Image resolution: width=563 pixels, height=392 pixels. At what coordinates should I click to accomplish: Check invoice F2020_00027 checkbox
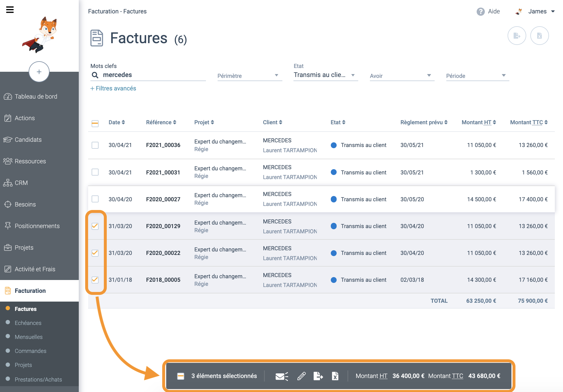(x=95, y=199)
